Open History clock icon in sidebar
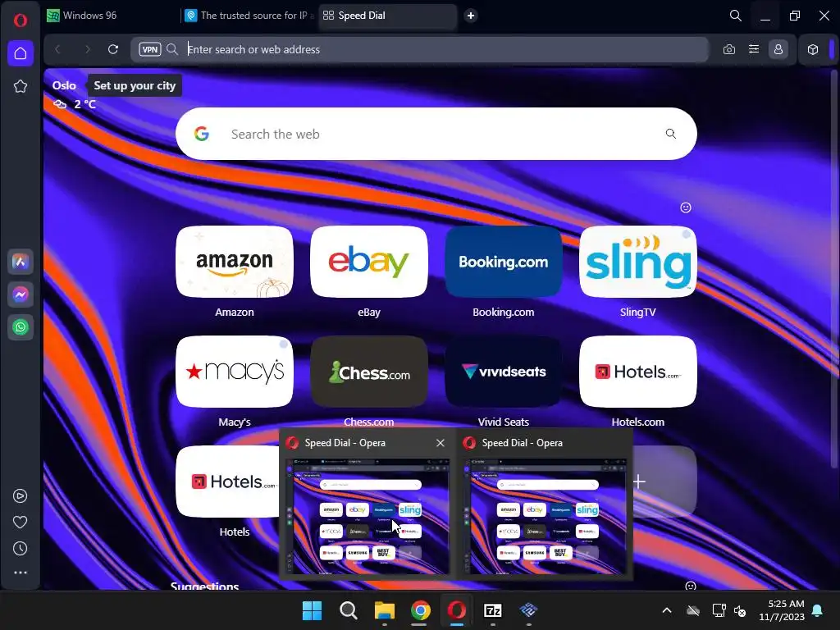The height and width of the screenshot is (630, 840). point(21,549)
